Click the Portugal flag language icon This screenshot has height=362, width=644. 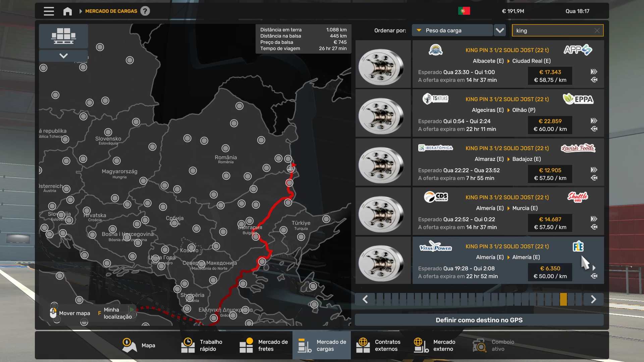pyautogui.click(x=464, y=11)
